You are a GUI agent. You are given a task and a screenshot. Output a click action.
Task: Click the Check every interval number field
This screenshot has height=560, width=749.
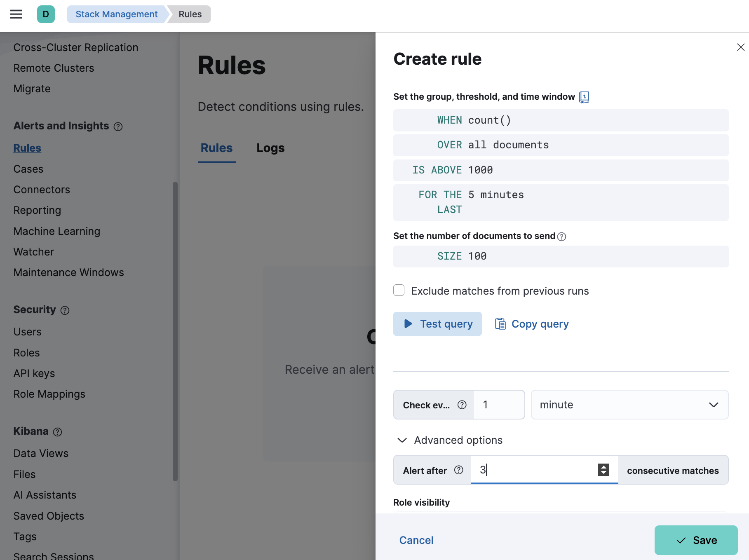499,405
